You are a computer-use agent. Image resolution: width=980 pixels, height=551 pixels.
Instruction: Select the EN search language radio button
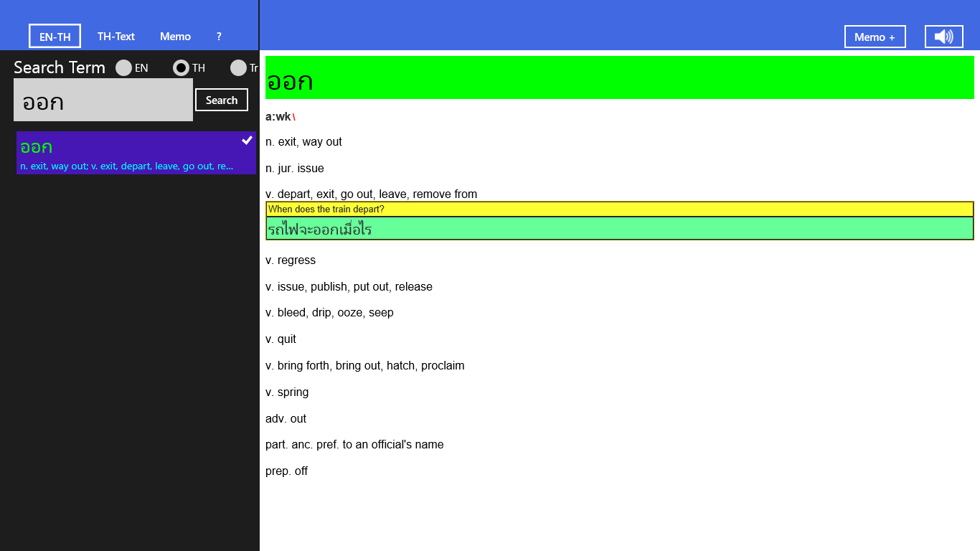[x=124, y=68]
